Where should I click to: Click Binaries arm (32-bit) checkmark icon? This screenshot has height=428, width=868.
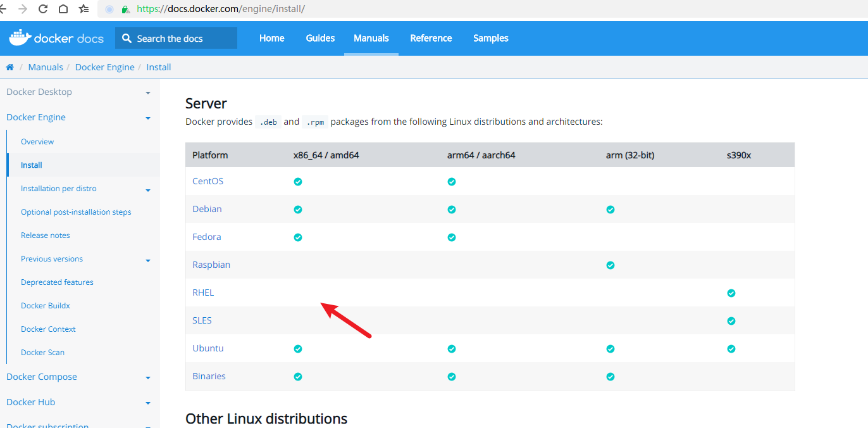(x=611, y=377)
